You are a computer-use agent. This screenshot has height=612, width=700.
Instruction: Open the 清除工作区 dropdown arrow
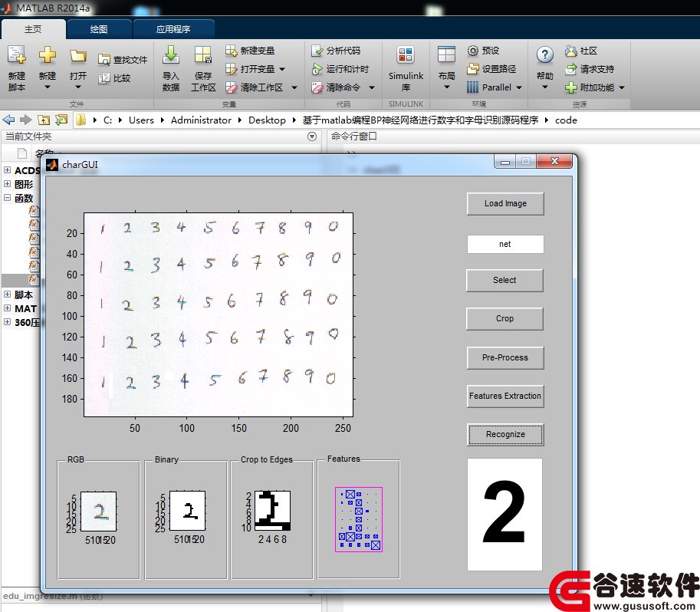(294, 87)
